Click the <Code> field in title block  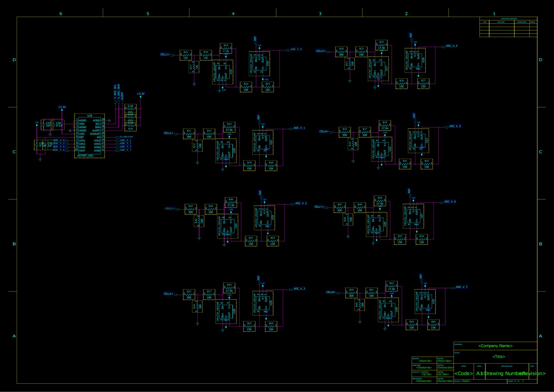(464, 373)
